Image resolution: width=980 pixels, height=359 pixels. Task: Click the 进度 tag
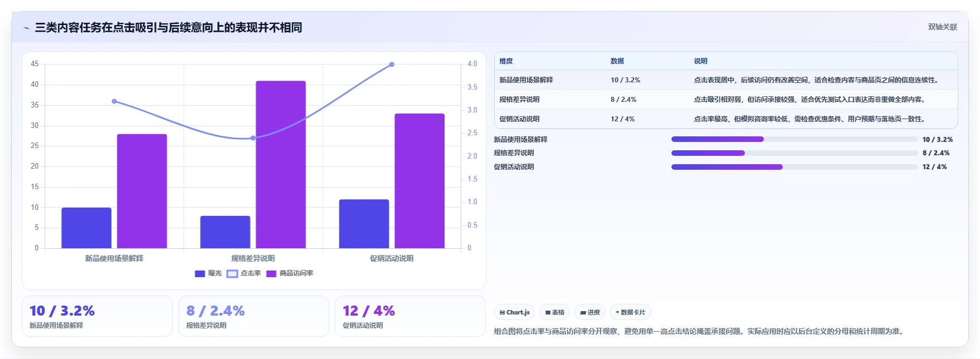590,312
